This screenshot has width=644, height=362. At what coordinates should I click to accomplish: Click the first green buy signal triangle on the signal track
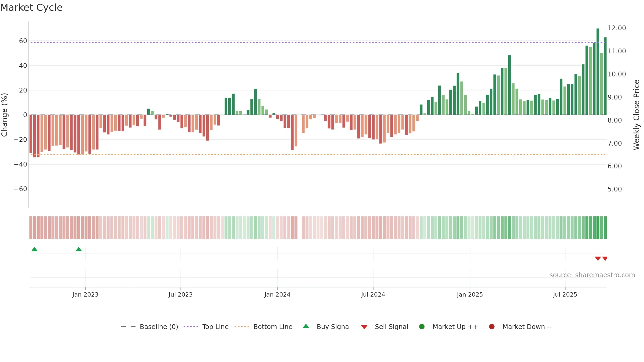(x=34, y=249)
